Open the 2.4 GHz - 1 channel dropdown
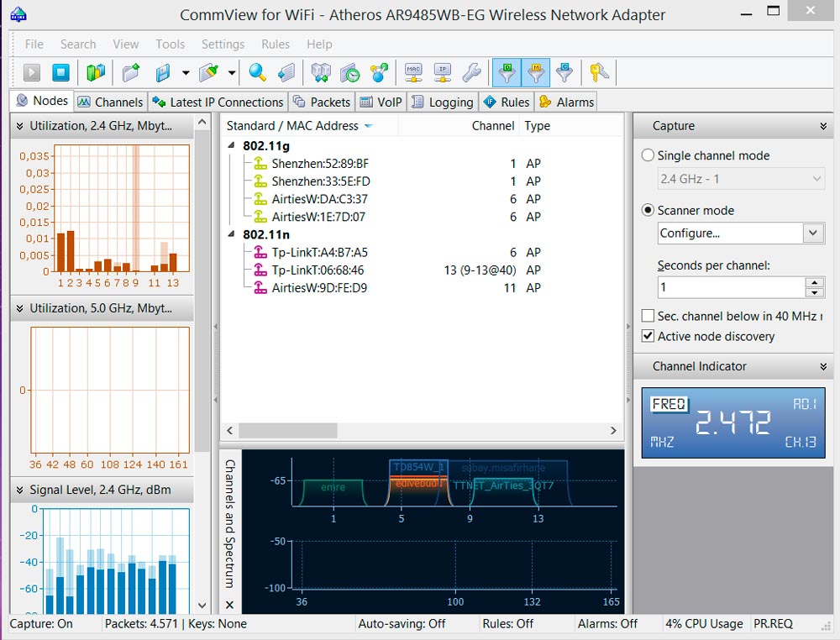Viewport: 840px width, 640px height. (742, 179)
